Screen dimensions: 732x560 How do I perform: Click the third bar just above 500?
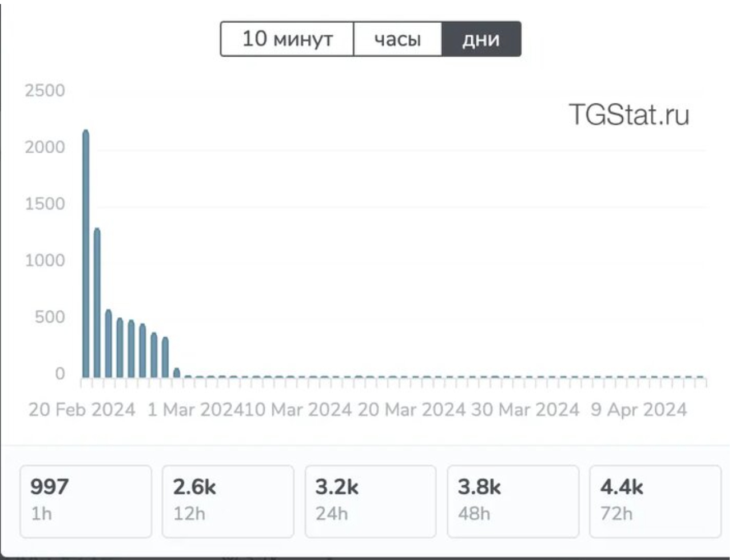coord(109,344)
